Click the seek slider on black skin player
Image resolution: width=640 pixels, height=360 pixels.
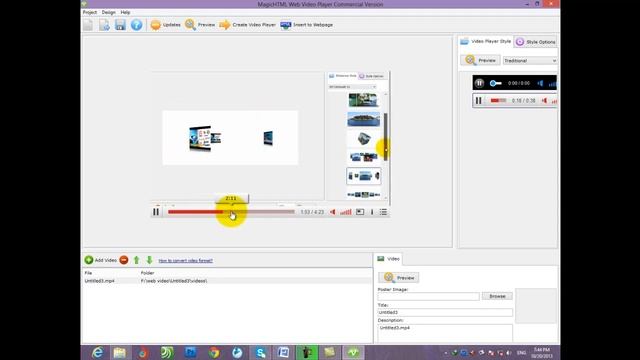pyautogui.click(x=496, y=83)
